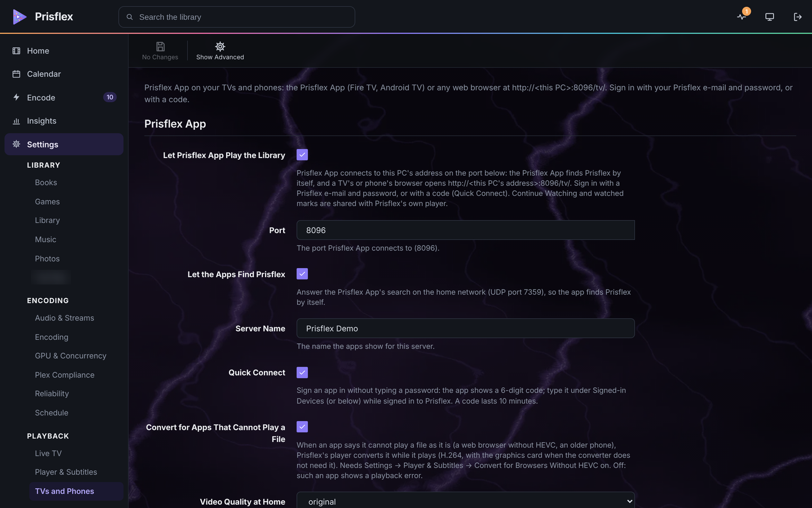Click the sign out icon

pyautogui.click(x=797, y=17)
